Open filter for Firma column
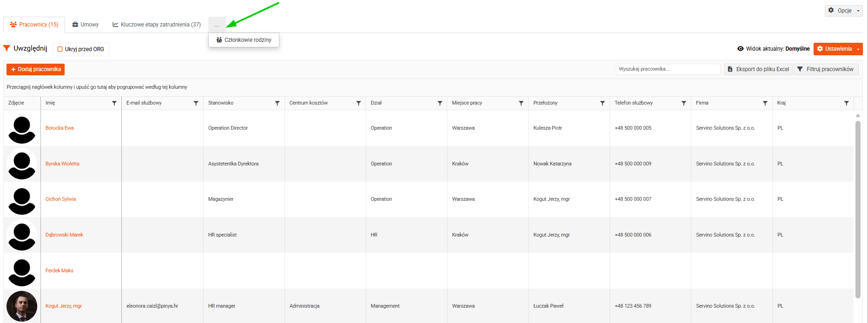868x323 pixels. (x=765, y=103)
